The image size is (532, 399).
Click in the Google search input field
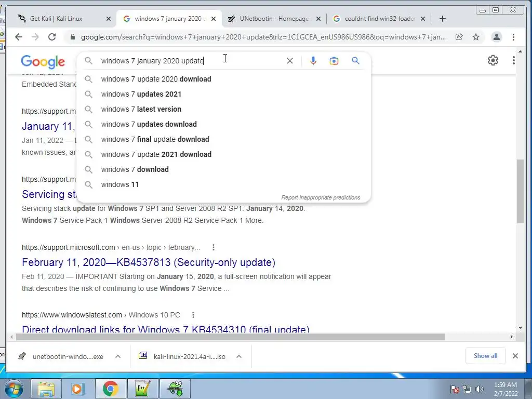[x=192, y=61]
